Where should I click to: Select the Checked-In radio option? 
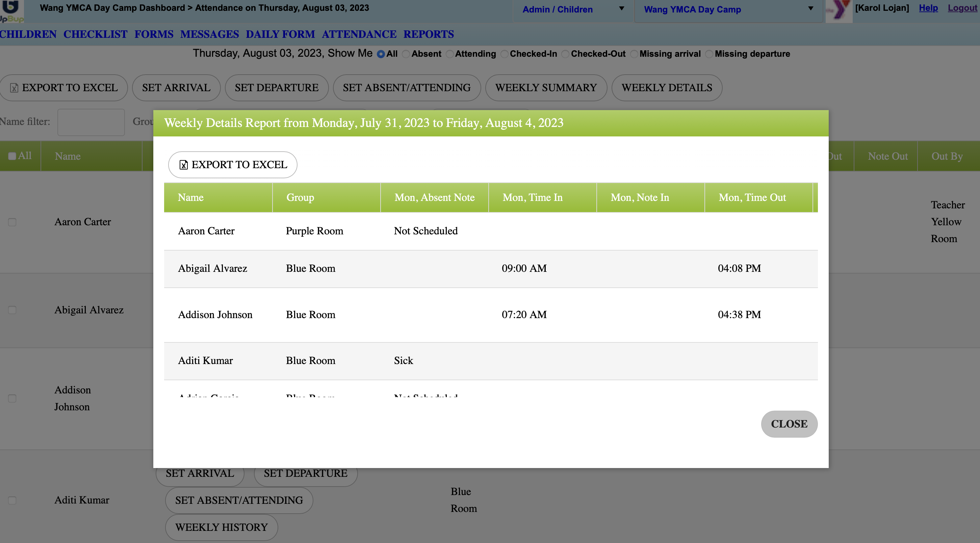click(505, 54)
